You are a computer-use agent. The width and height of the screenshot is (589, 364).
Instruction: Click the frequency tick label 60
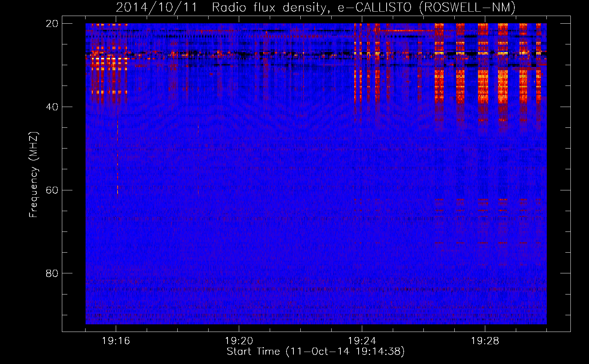52,190
